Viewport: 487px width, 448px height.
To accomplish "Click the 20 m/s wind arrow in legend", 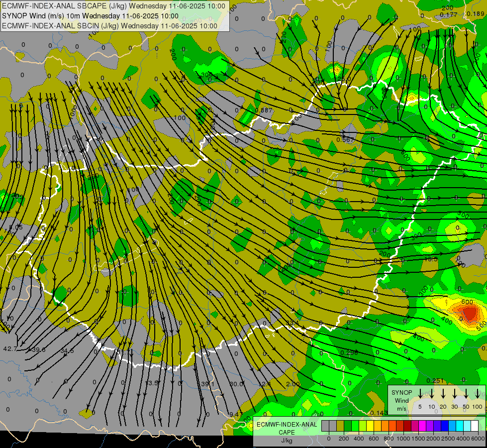I will [x=443, y=394].
